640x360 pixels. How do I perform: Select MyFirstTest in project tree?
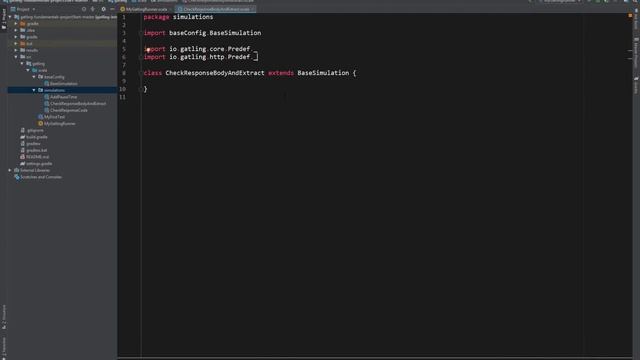[54, 117]
